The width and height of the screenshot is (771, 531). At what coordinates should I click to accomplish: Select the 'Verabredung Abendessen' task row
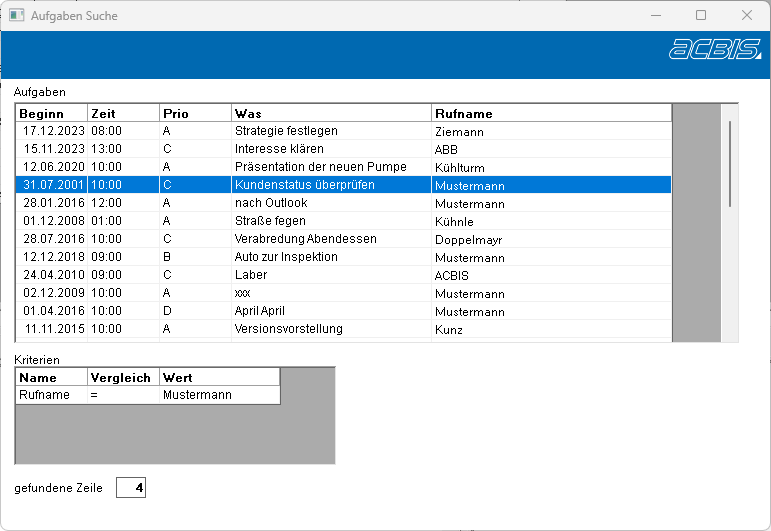(305, 239)
